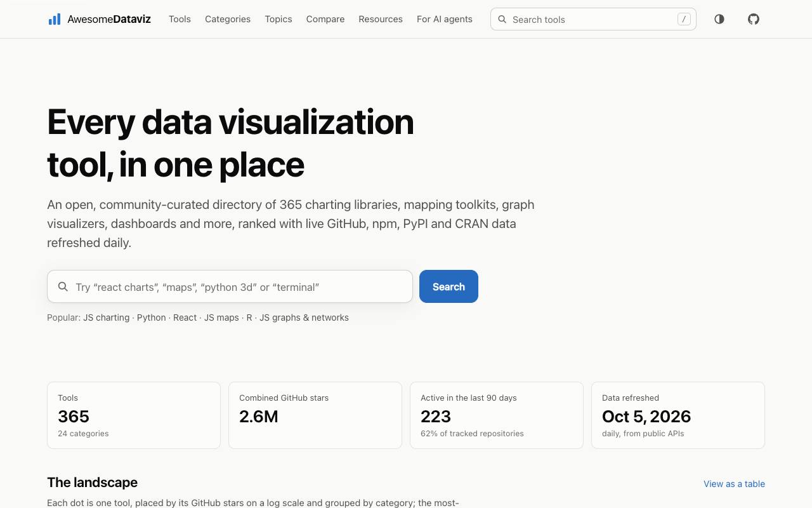Open the Compare nav item
The height and width of the screenshot is (508, 812).
(x=325, y=19)
